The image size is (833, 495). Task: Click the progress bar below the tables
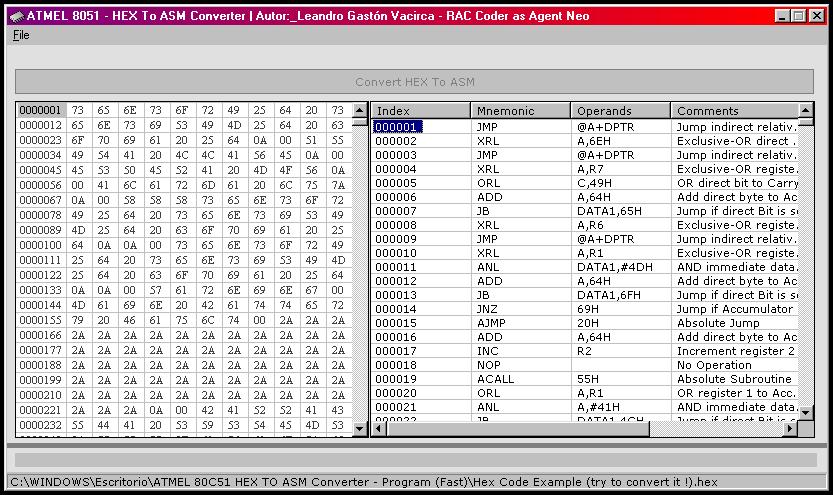(x=414, y=460)
